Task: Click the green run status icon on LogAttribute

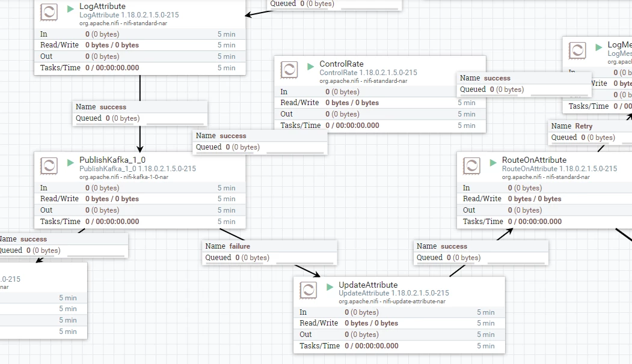Action: (70, 9)
